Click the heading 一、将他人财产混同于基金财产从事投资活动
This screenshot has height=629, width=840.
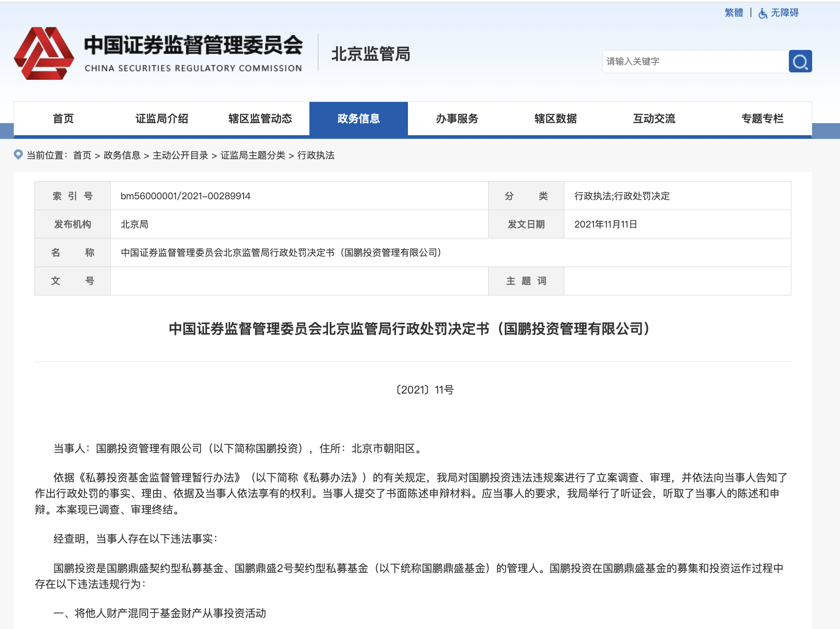[x=160, y=613]
